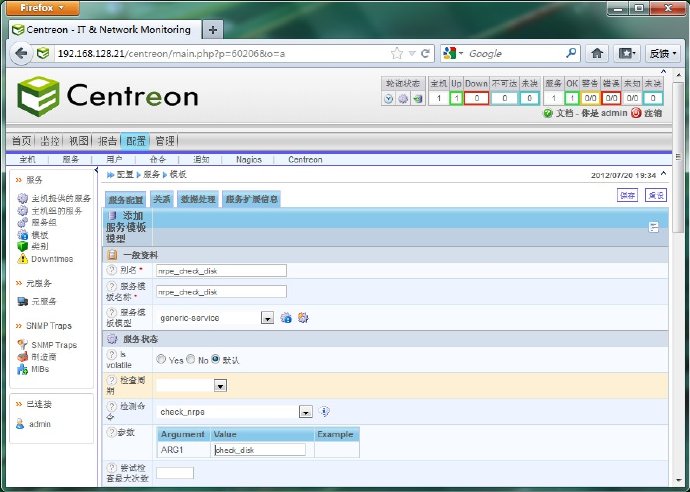
Task: Click the Centreon submenu item
Action: [x=305, y=160]
